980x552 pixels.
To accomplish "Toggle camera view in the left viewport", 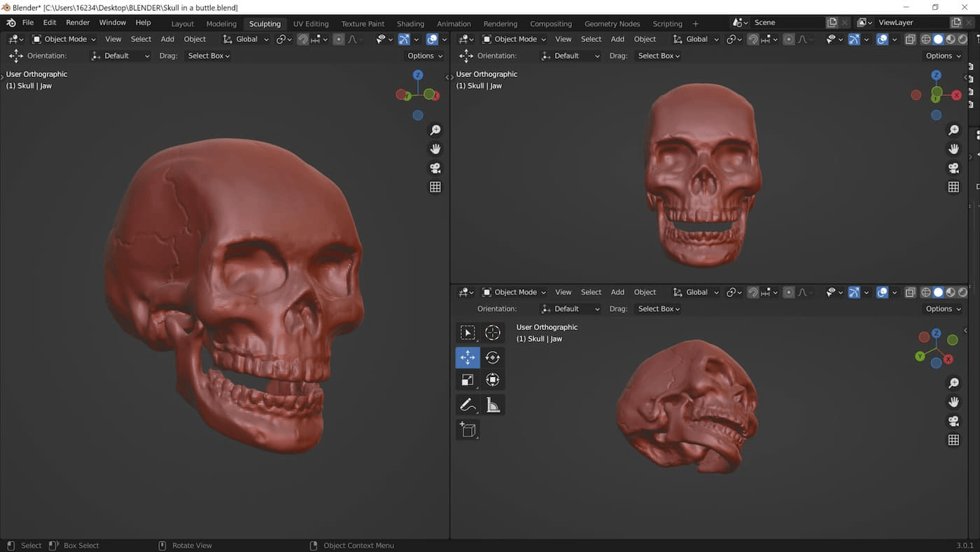I will coord(435,168).
